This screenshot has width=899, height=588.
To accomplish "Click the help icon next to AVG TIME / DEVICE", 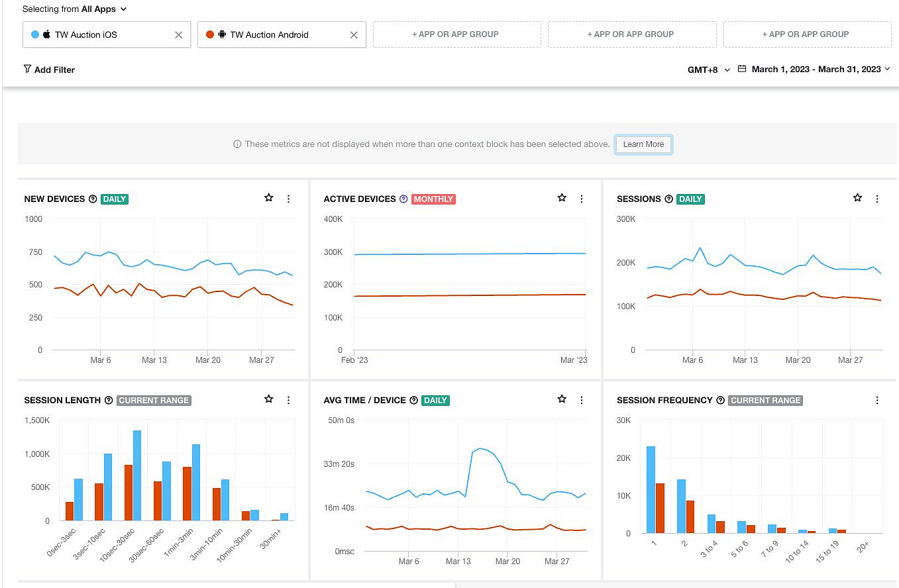I will (x=414, y=400).
